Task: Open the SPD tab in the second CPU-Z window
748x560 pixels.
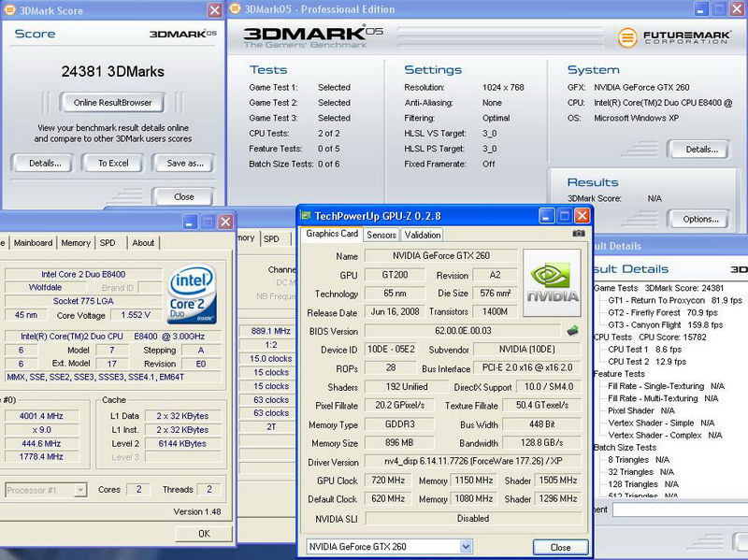Action: 272,239
